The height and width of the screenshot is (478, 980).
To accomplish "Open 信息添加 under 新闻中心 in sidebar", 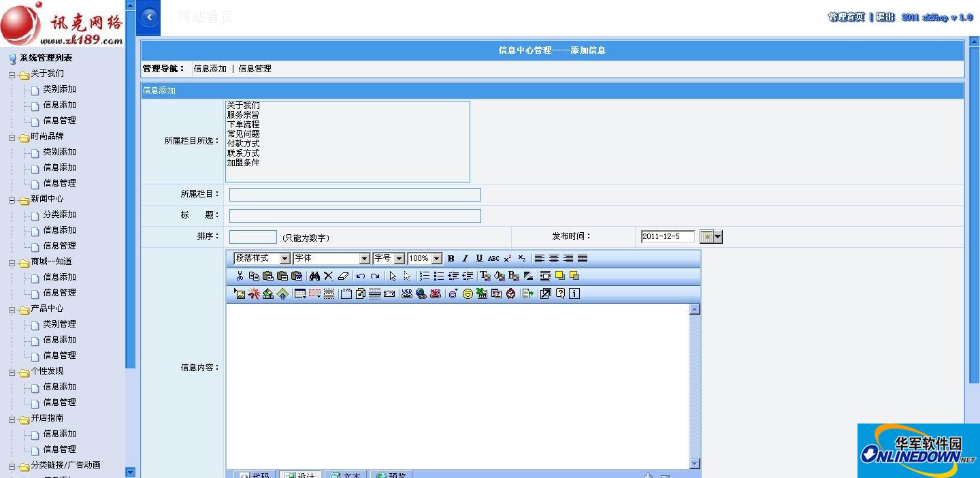I will pyautogui.click(x=59, y=230).
